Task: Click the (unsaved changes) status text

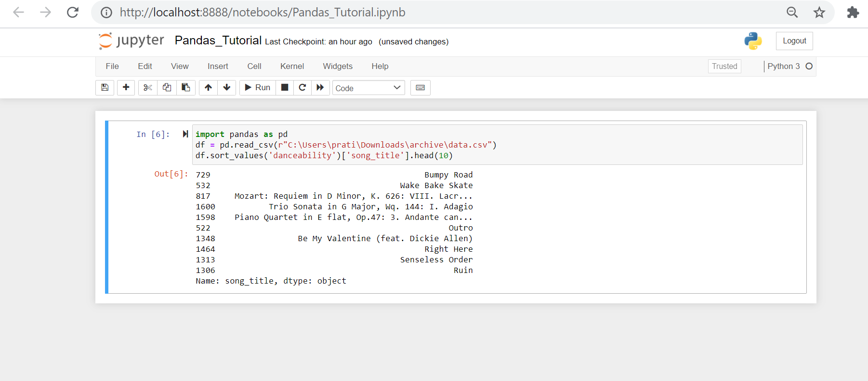Action: pos(414,41)
